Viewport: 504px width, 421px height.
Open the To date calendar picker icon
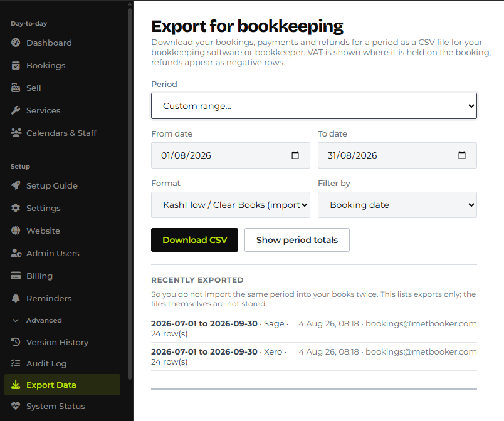coord(462,155)
